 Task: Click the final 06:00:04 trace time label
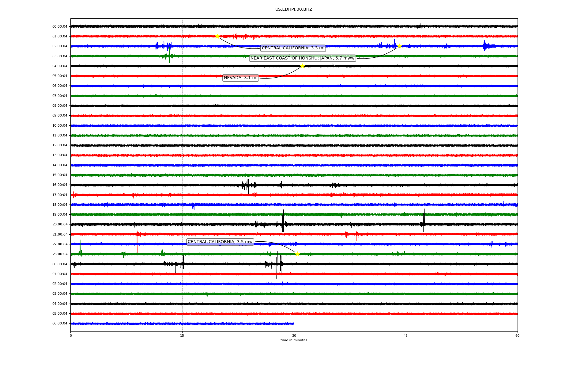tap(60, 324)
